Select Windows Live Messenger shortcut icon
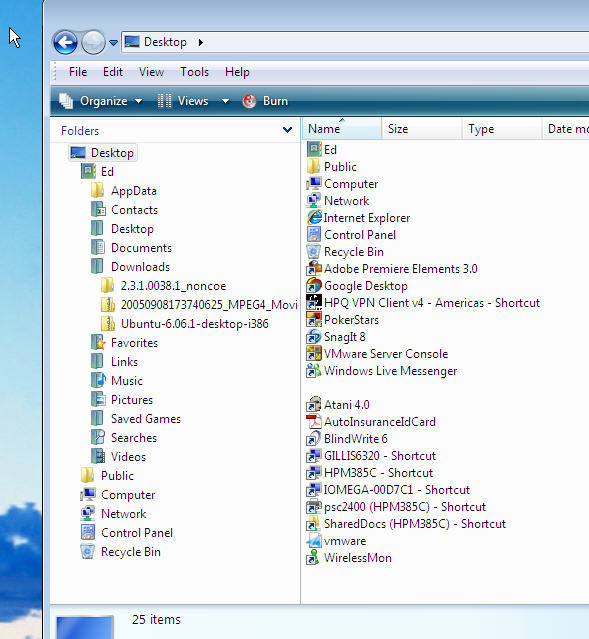The image size is (589, 639). pos(314,371)
